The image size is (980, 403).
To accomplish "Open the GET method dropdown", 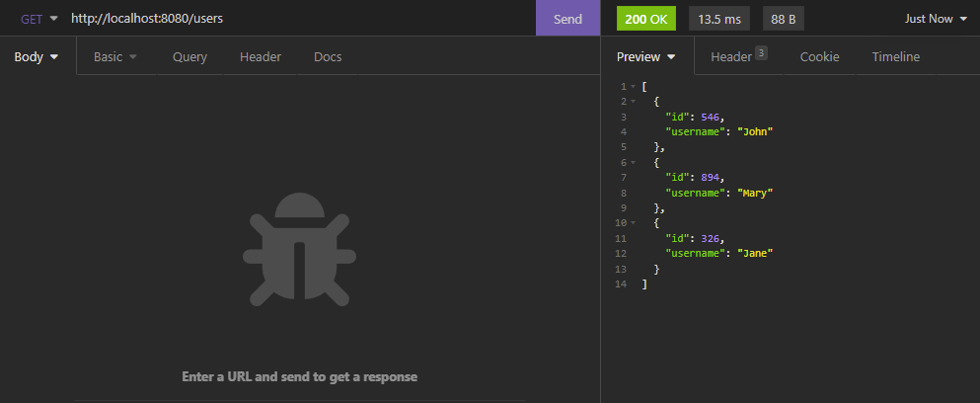I will [x=38, y=18].
